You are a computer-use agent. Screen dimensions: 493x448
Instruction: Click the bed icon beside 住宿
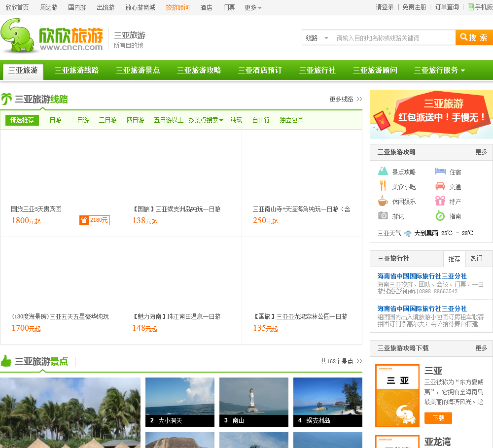(x=440, y=172)
